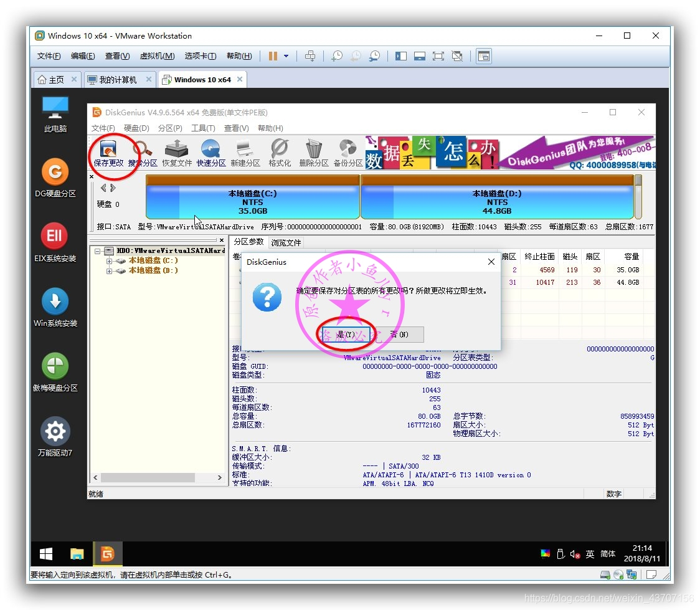This screenshot has width=700, height=610.
Task: Close the DiskGenius confirmation dialog
Action: tap(491, 262)
